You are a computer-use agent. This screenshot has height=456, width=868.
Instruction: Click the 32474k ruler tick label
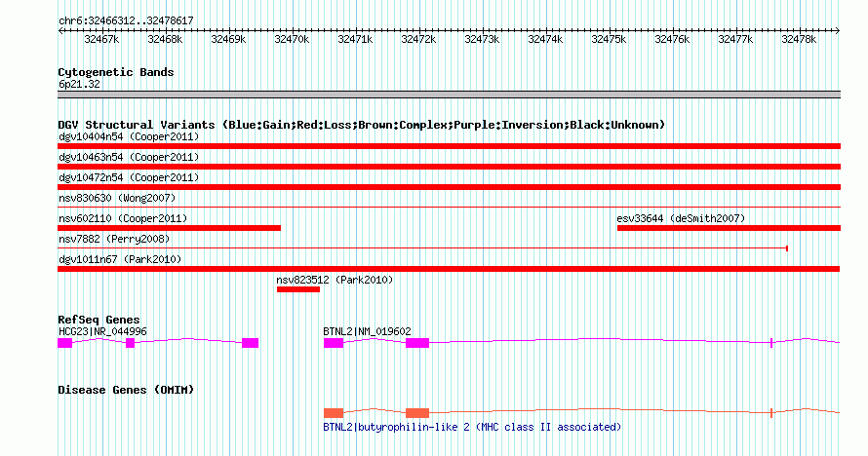tap(545, 39)
